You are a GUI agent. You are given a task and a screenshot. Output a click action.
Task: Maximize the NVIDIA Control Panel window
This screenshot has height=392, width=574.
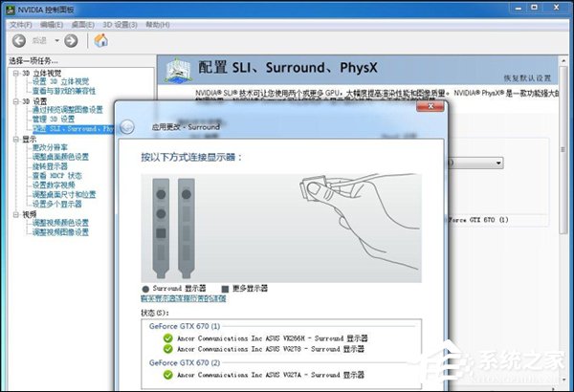coord(535,8)
